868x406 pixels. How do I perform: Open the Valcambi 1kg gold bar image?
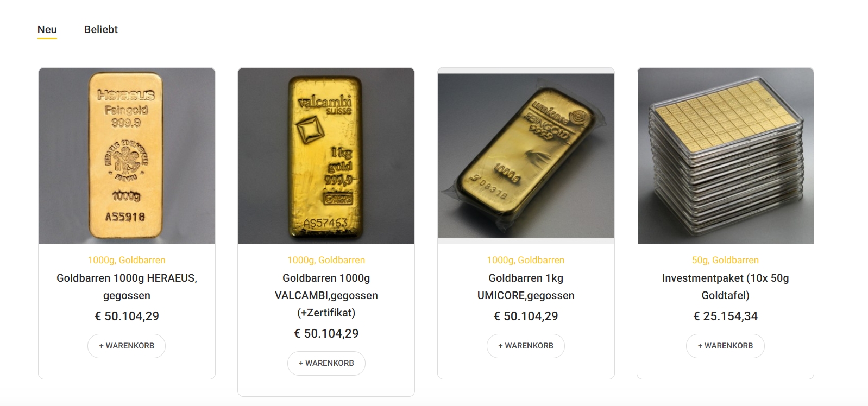[x=326, y=156]
